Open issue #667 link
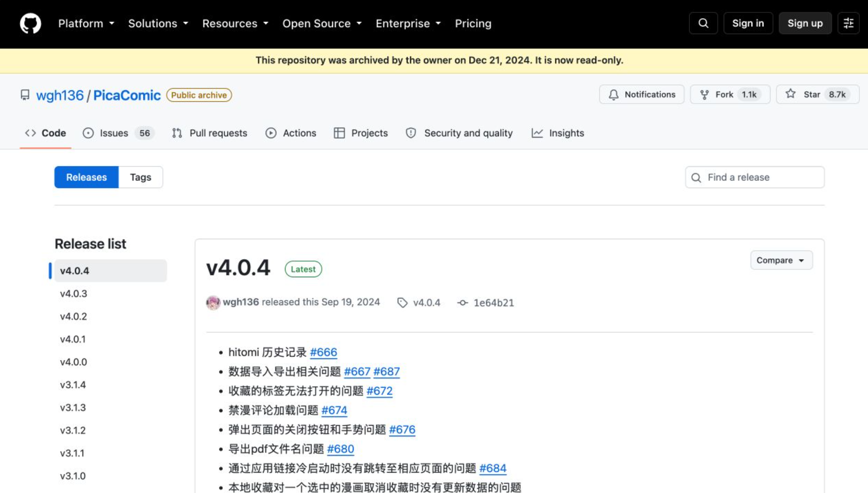Image resolution: width=868 pixels, height=493 pixels. pyautogui.click(x=357, y=372)
